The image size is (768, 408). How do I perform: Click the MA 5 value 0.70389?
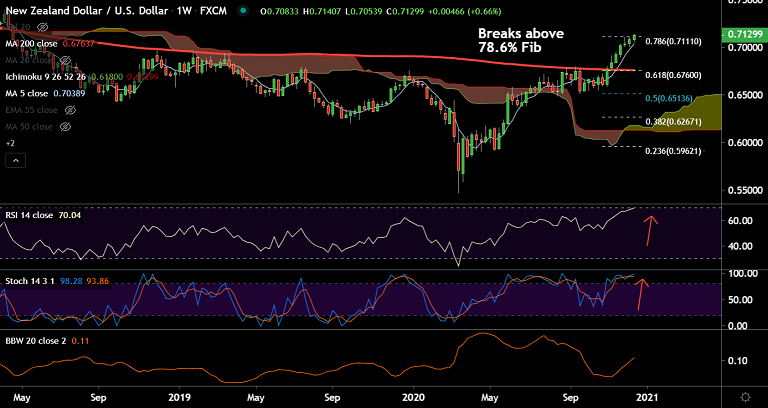click(69, 94)
